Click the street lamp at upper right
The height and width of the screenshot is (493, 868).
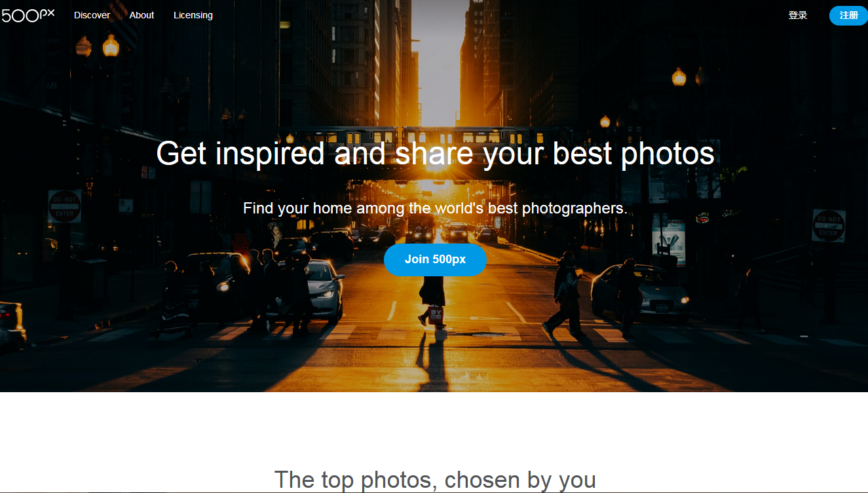679,77
